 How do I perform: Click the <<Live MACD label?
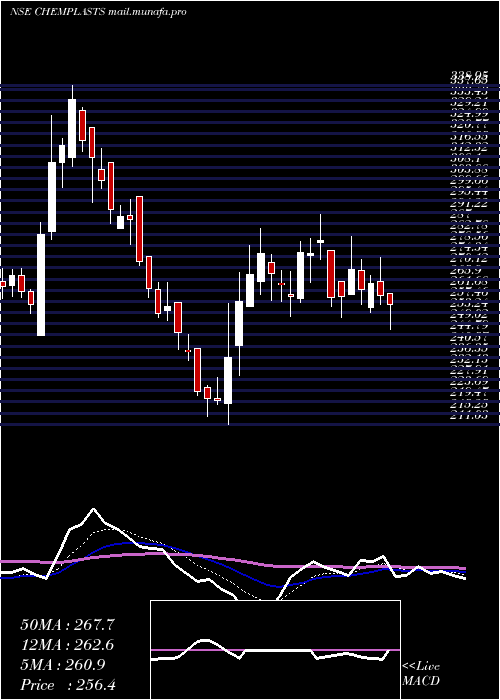pyautogui.click(x=421, y=674)
